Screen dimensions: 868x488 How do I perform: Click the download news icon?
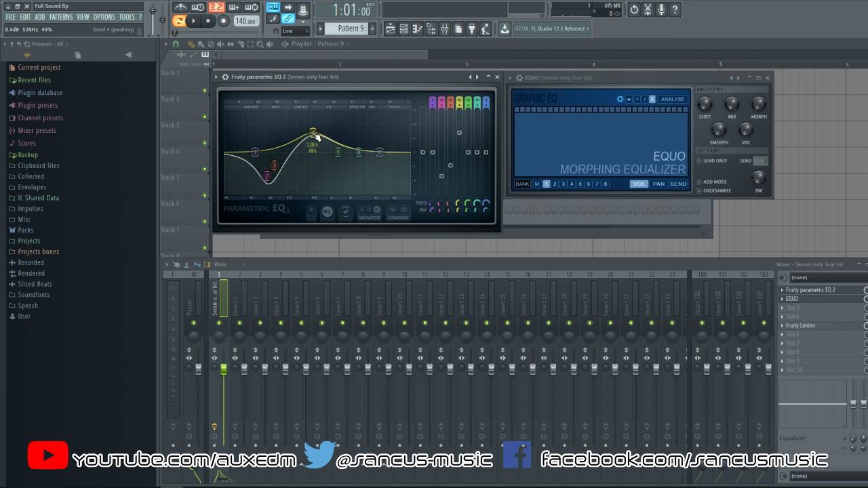click(505, 28)
